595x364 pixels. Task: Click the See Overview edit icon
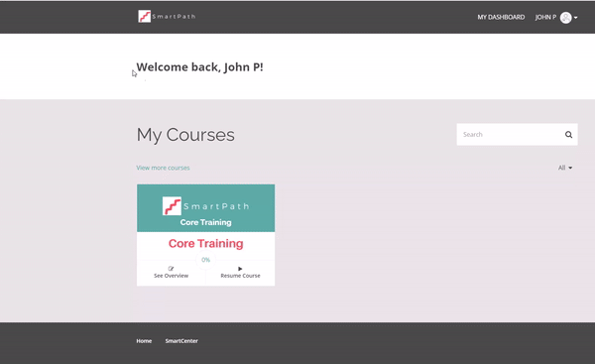[171, 269]
